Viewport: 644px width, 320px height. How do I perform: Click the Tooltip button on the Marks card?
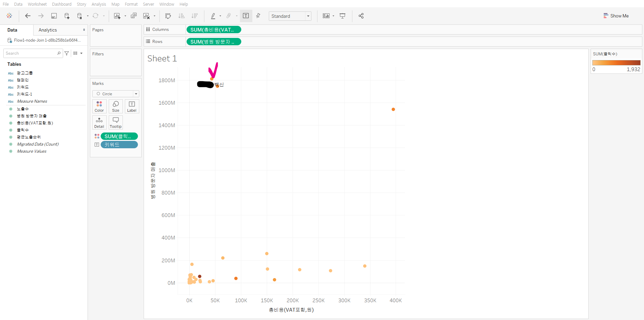pos(116,122)
